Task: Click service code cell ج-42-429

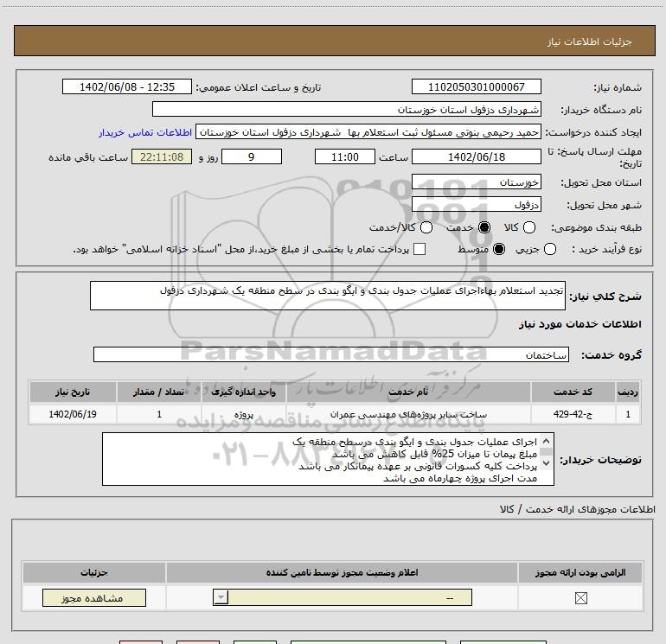Action: (x=573, y=414)
